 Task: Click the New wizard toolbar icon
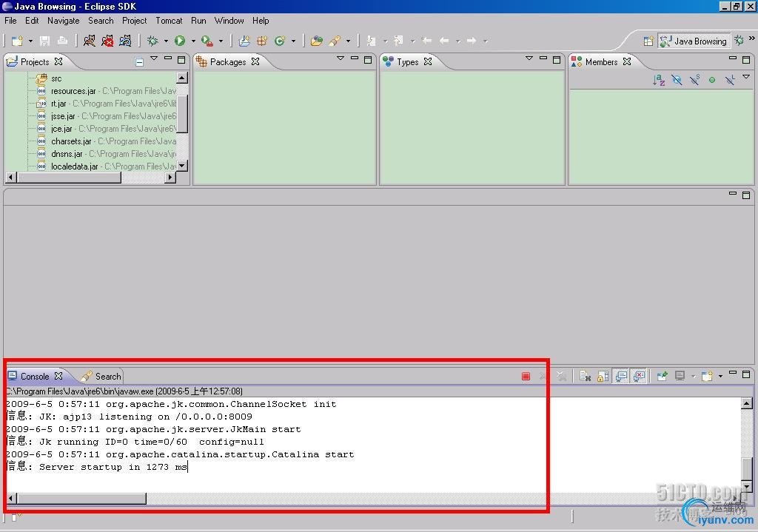[18, 41]
